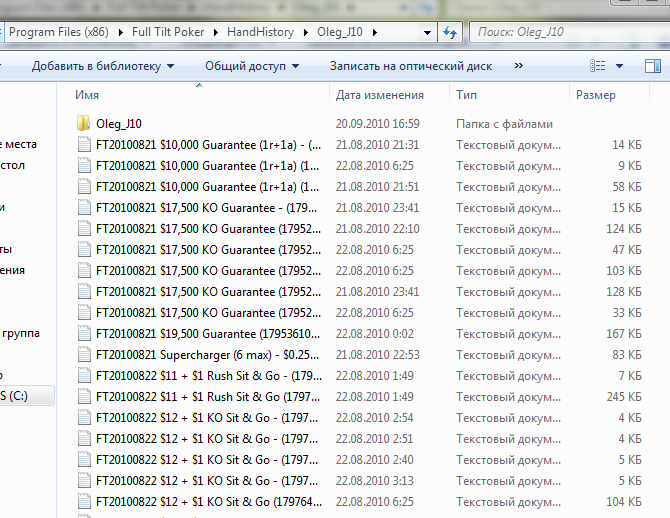Select the 33 КБ $17,500 KO Guarantee icon

pyautogui.click(x=84, y=312)
